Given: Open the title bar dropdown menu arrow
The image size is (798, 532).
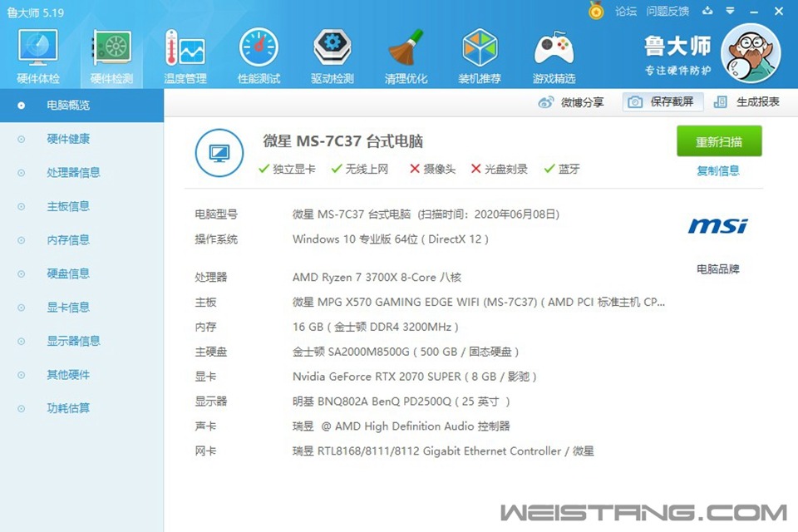Looking at the screenshot, I should [730, 12].
